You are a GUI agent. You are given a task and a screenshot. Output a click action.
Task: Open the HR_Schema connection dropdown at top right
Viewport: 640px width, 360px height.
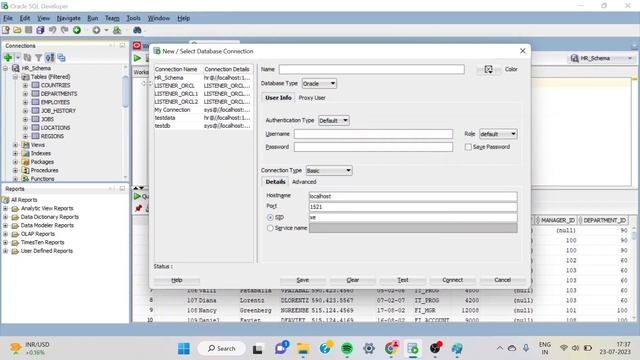[602, 58]
